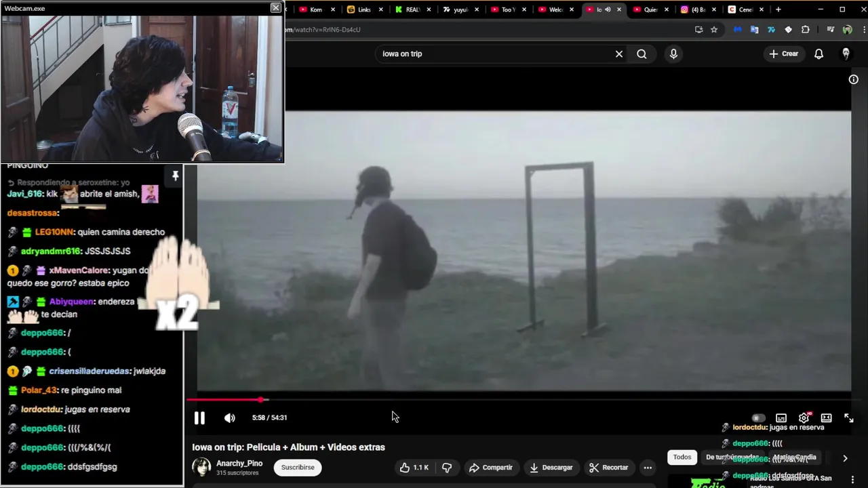
Task: Switch to the yuyuk browser tab
Action: point(461,9)
